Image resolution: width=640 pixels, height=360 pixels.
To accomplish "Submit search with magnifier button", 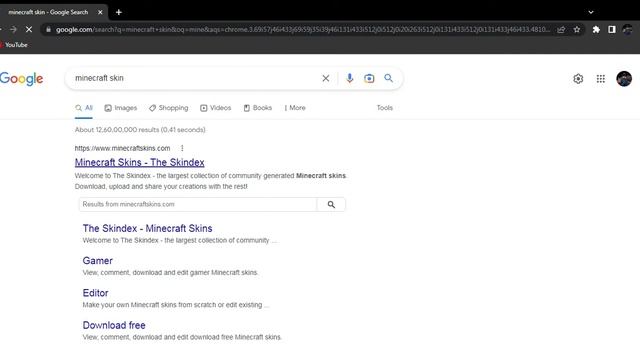I will [389, 78].
